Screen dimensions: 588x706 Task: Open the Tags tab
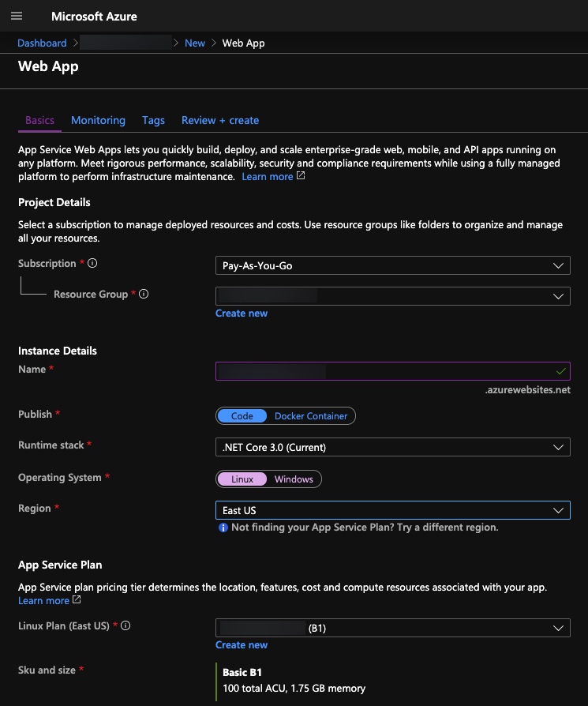153,120
